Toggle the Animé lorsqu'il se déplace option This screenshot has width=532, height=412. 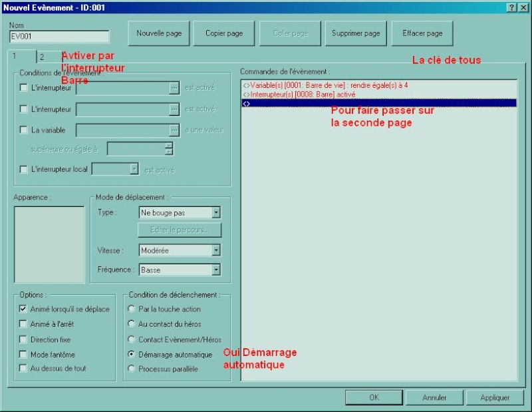pos(24,309)
